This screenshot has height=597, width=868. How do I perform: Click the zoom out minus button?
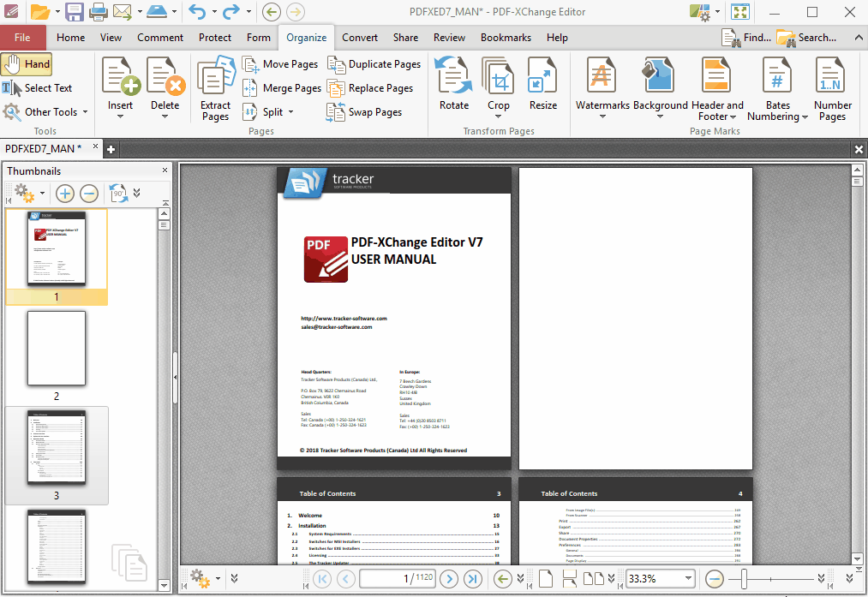pos(714,579)
